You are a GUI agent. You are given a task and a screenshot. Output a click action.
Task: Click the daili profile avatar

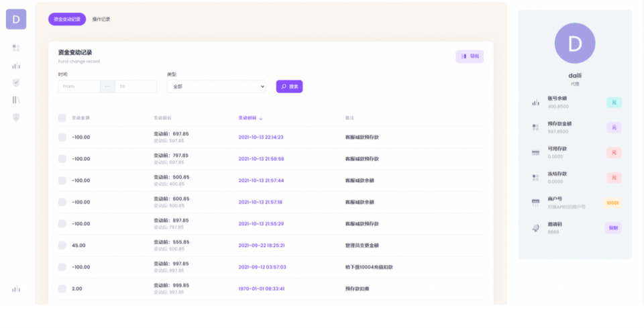pyautogui.click(x=574, y=44)
